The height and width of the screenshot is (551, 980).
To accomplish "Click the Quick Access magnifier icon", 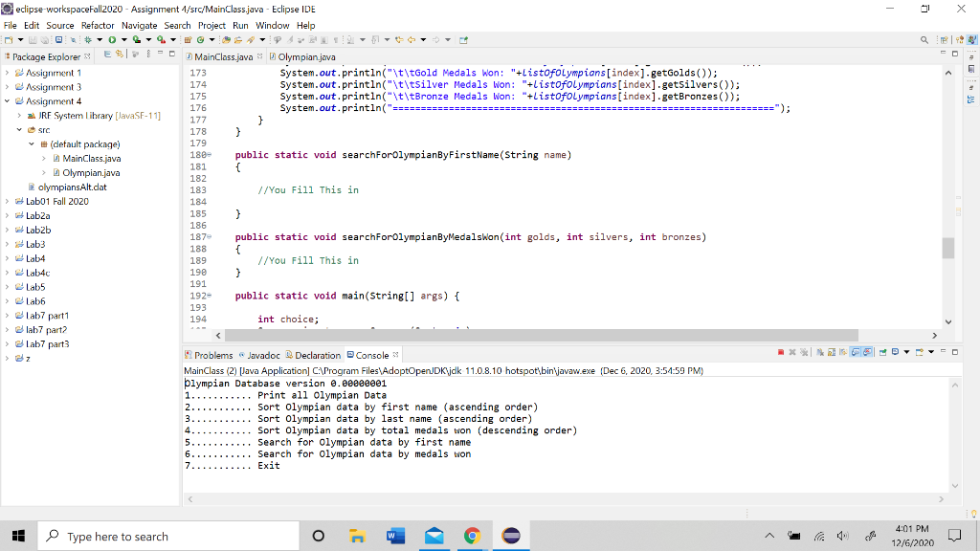I will tap(924, 40).
